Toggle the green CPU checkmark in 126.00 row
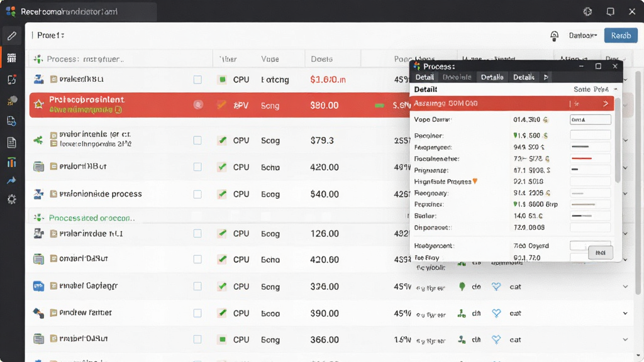The width and height of the screenshot is (644, 362). pyautogui.click(x=222, y=234)
